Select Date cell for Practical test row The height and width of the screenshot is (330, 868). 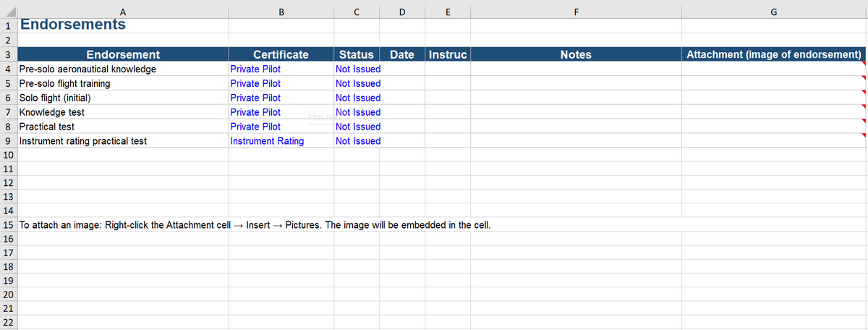(x=402, y=127)
